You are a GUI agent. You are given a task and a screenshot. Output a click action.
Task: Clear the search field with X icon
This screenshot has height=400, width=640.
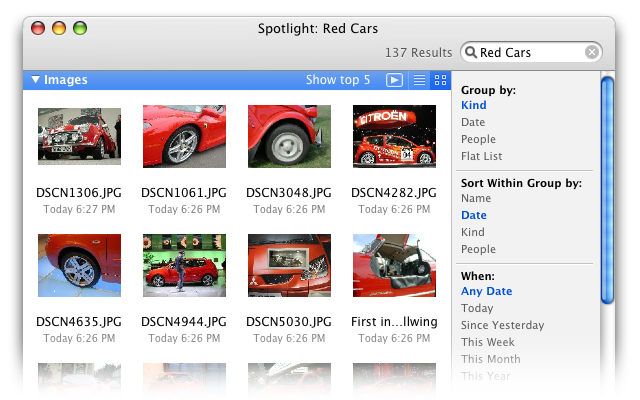point(591,52)
